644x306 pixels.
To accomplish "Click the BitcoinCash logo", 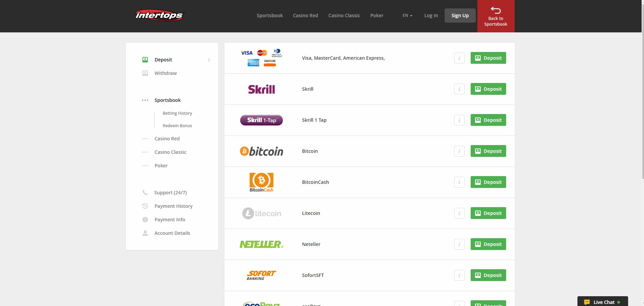I will pos(262,182).
